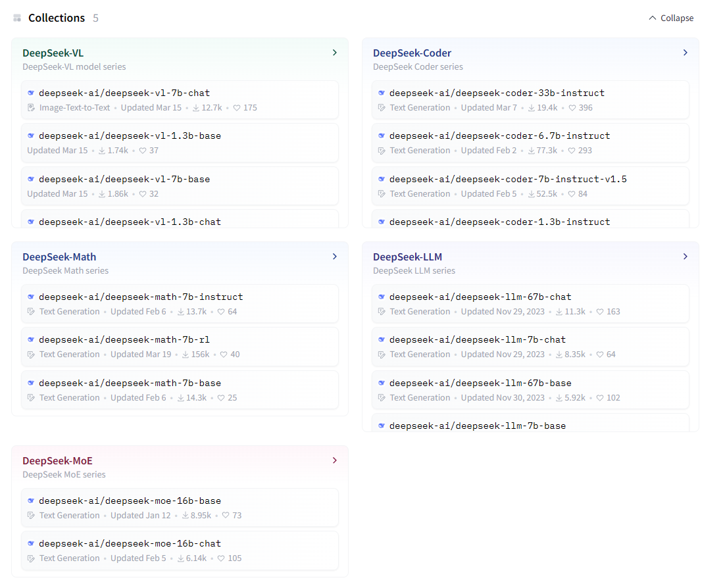Open DeepSeek-Coder collection via chevron arrow
The height and width of the screenshot is (588, 723).
click(685, 53)
